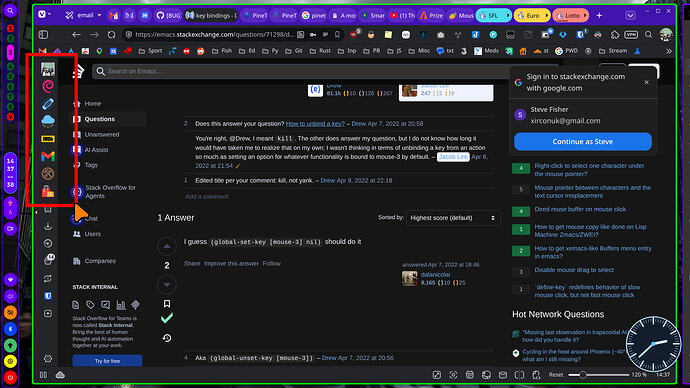Viewport: 690px width, 388px height.
Task: Bookmark this answer with bookmark icon
Action: tap(167, 304)
